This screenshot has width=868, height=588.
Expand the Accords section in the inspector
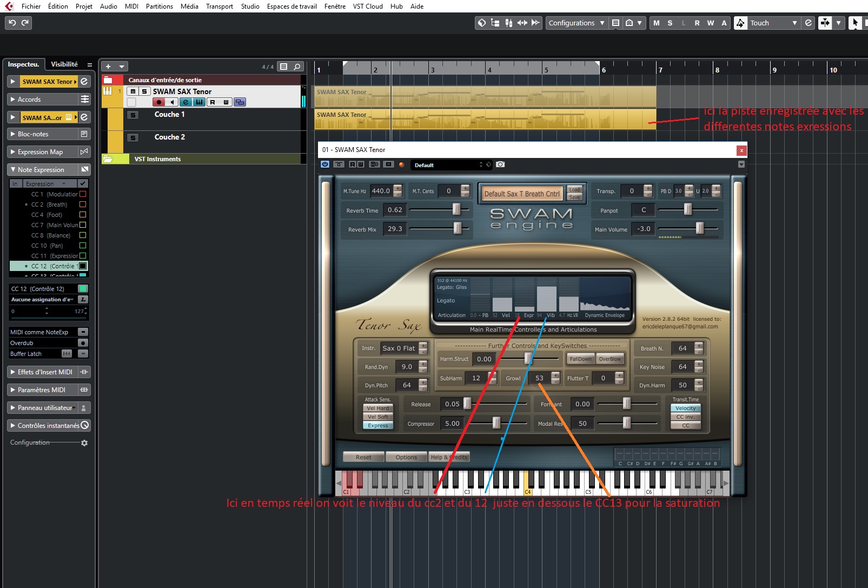point(12,99)
